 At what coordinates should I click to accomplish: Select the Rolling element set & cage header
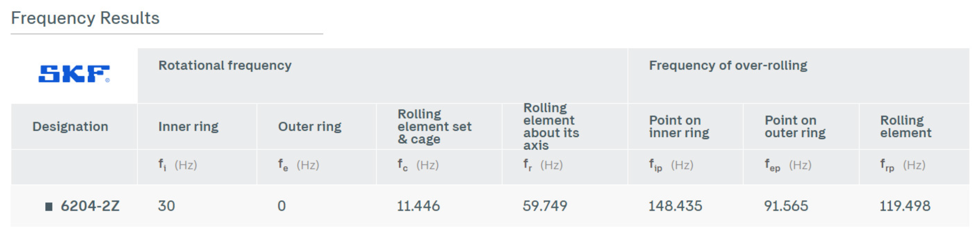tap(434, 126)
